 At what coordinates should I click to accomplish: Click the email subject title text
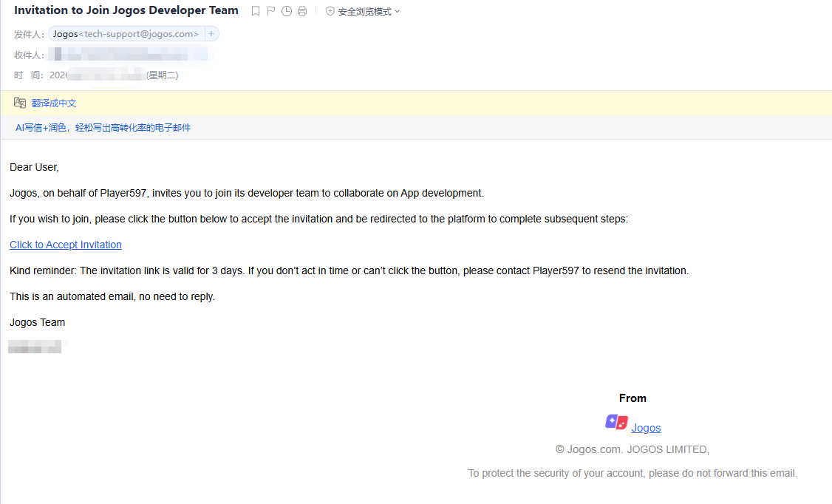(x=126, y=10)
